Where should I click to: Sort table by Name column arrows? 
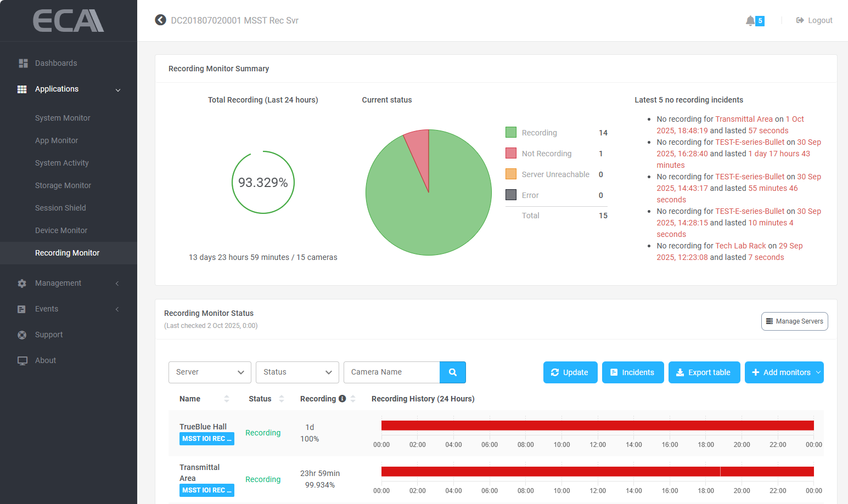tap(227, 399)
